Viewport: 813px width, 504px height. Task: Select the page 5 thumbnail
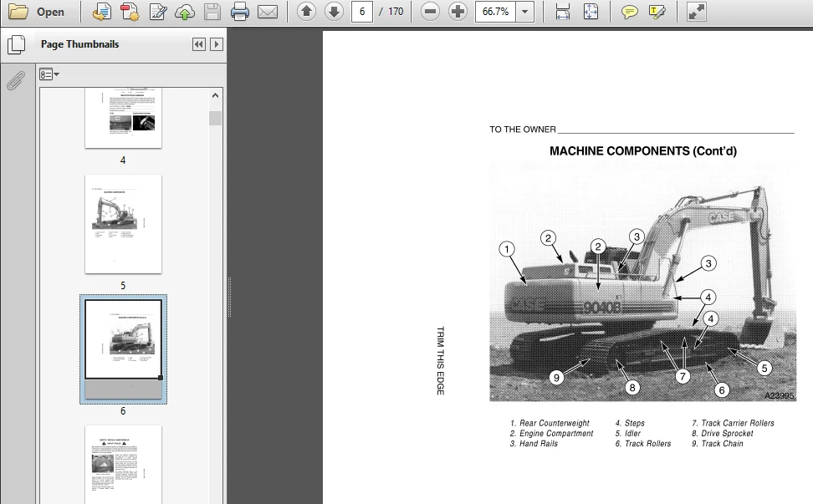coord(124,224)
